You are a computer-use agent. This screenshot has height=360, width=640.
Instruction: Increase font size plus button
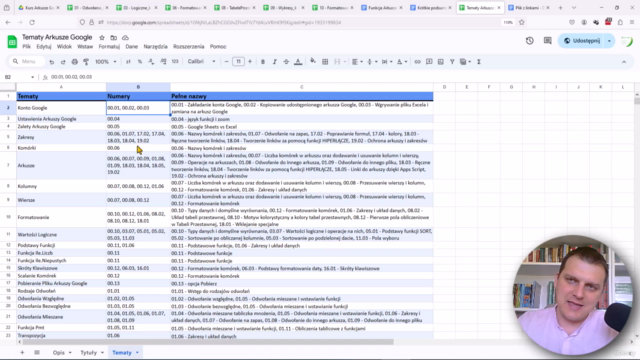click(250, 62)
